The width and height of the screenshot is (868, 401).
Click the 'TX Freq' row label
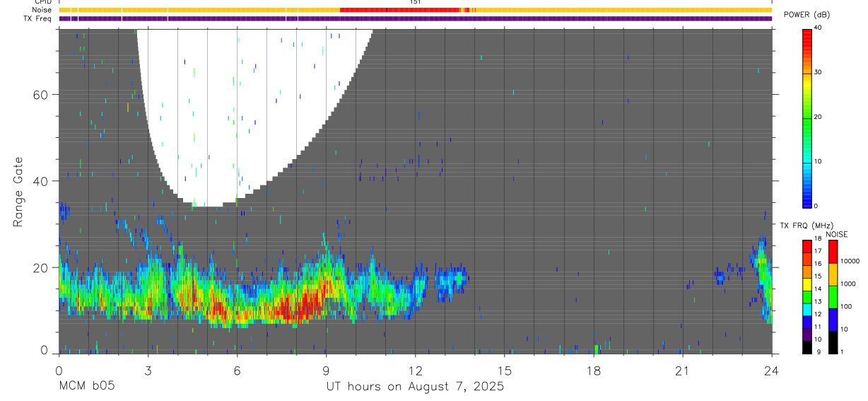tap(37, 18)
